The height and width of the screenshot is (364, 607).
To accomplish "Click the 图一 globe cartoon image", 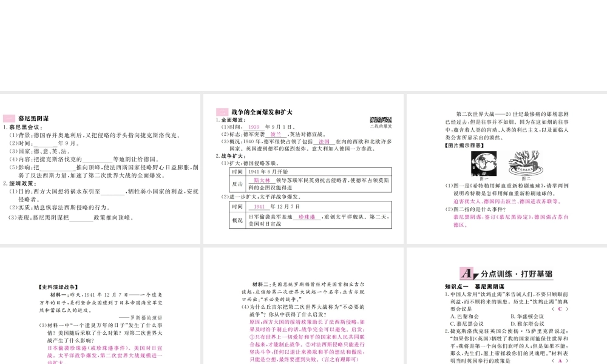I will coord(484,164).
